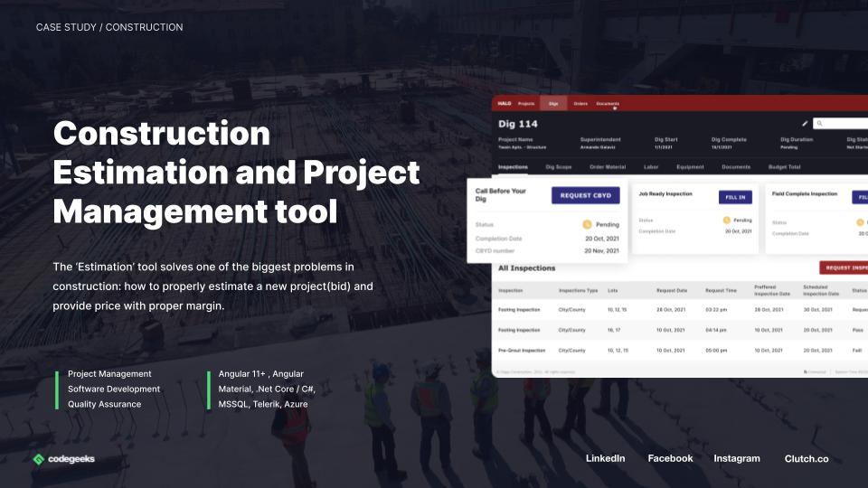Viewport: 868px width, 488px height.
Task: Click the magnifier icon in the search box
Action: coord(820,124)
